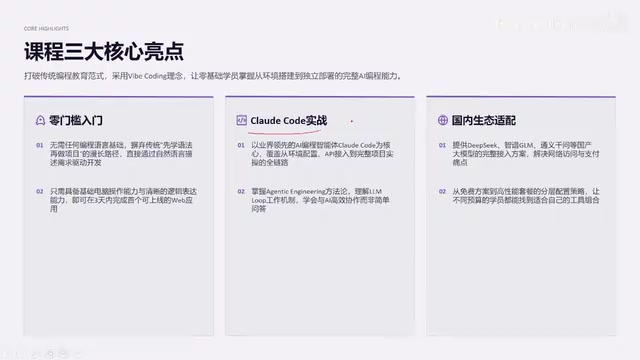Select the slide title 课程三大核心亮点

coord(104,51)
